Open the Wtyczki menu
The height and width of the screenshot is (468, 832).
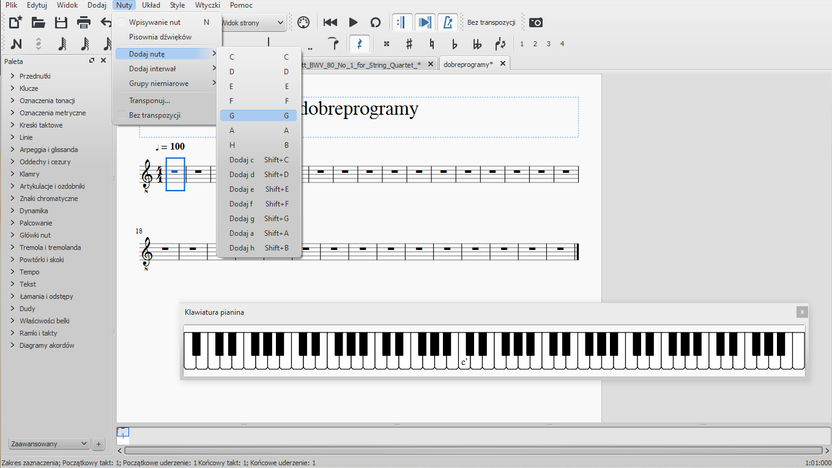click(207, 5)
